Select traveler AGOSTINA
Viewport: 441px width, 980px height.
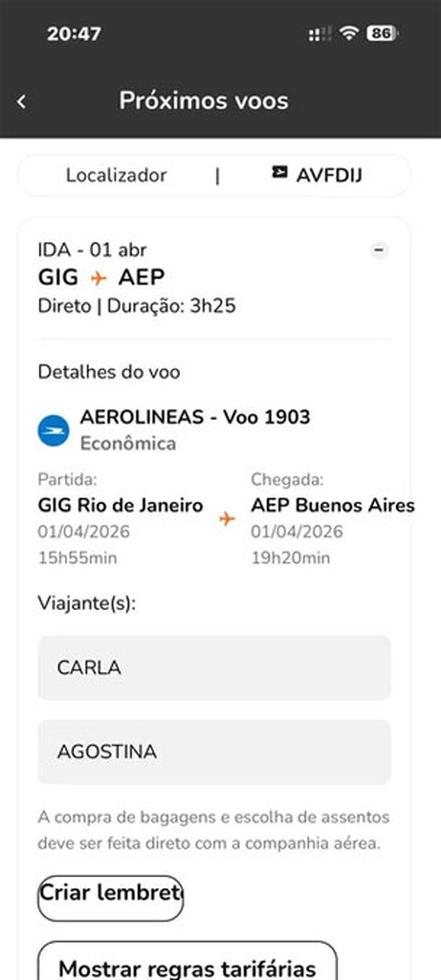[214, 751]
